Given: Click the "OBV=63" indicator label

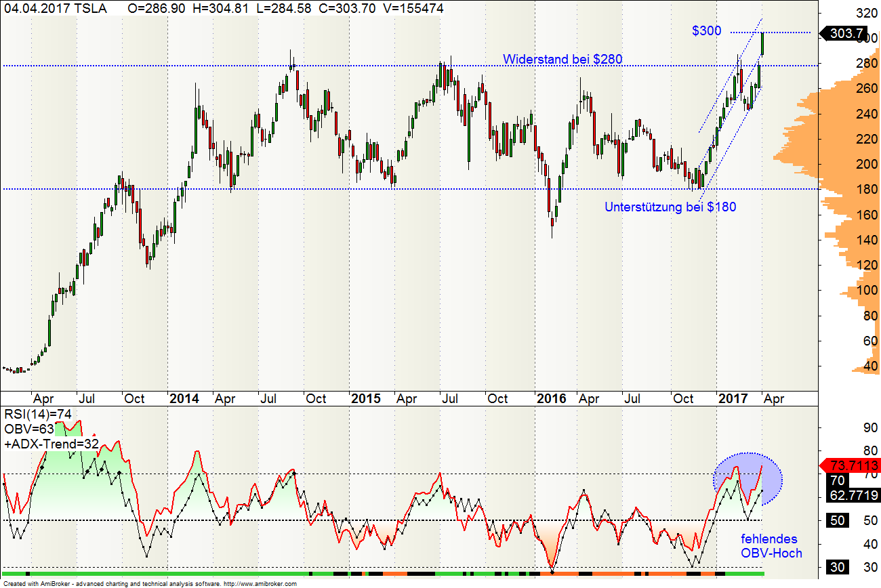Looking at the screenshot, I should coord(29,429).
